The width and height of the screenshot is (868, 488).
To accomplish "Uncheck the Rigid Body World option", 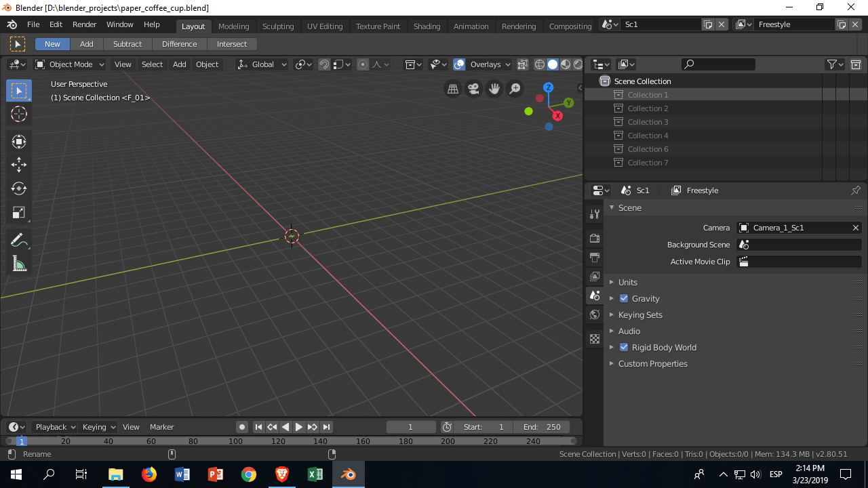I will pos(623,347).
